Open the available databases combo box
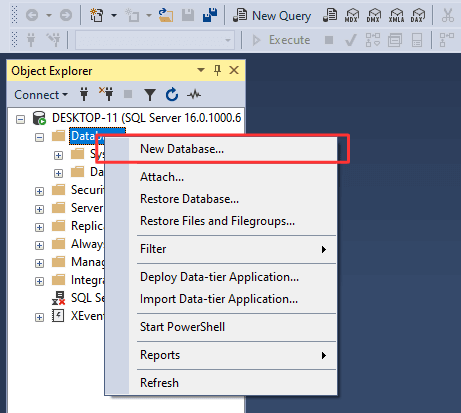 pyautogui.click(x=155, y=40)
